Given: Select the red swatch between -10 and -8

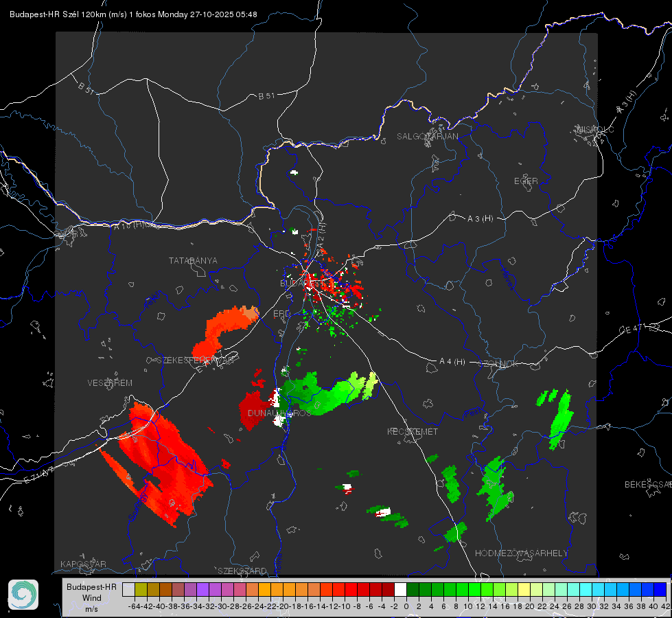Looking at the screenshot, I should (351, 589).
